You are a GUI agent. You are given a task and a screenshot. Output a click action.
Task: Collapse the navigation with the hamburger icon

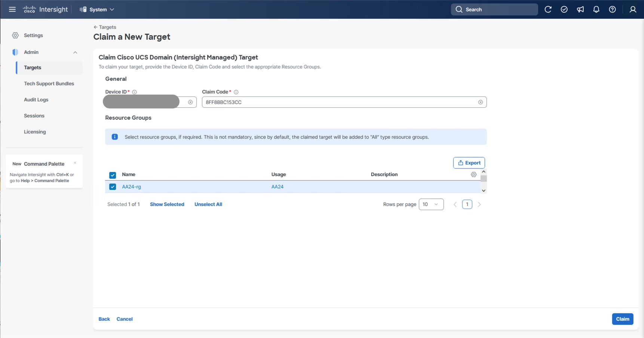[x=12, y=9]
